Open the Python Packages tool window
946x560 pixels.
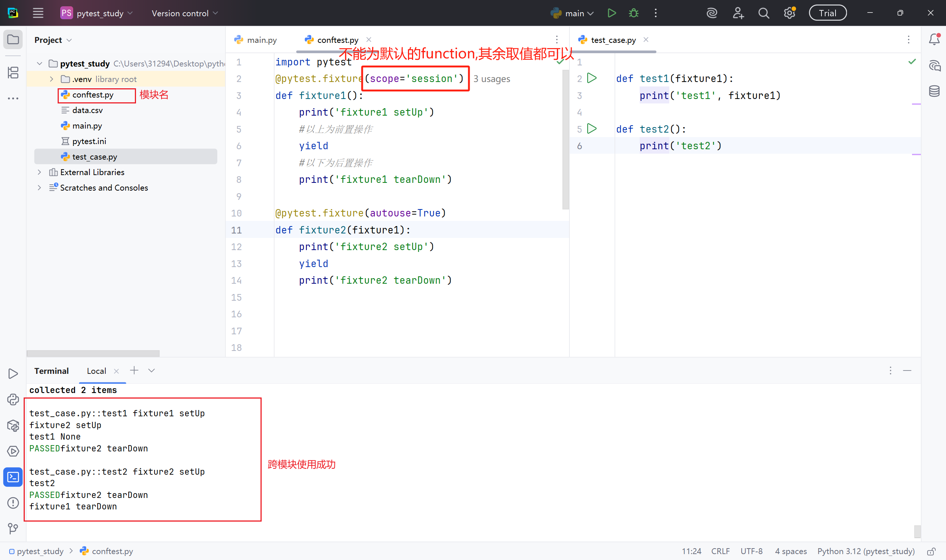point(13,426)
